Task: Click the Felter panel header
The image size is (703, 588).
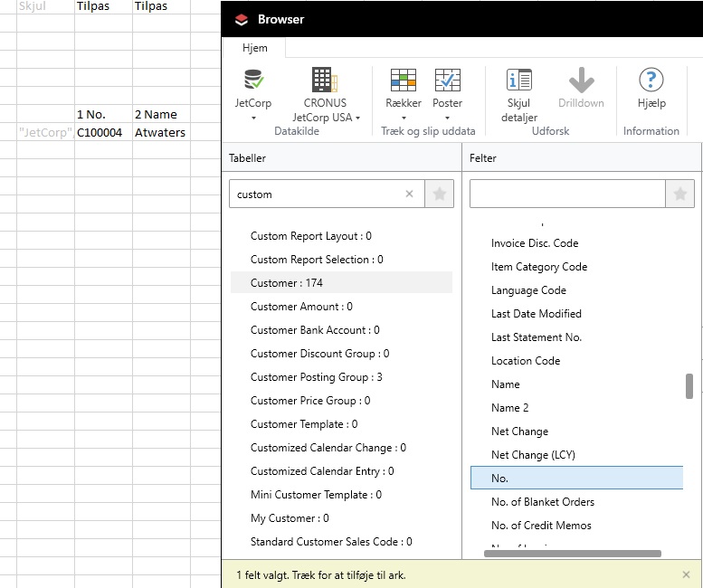Action: pyautogui.click(x=582, y=157)
